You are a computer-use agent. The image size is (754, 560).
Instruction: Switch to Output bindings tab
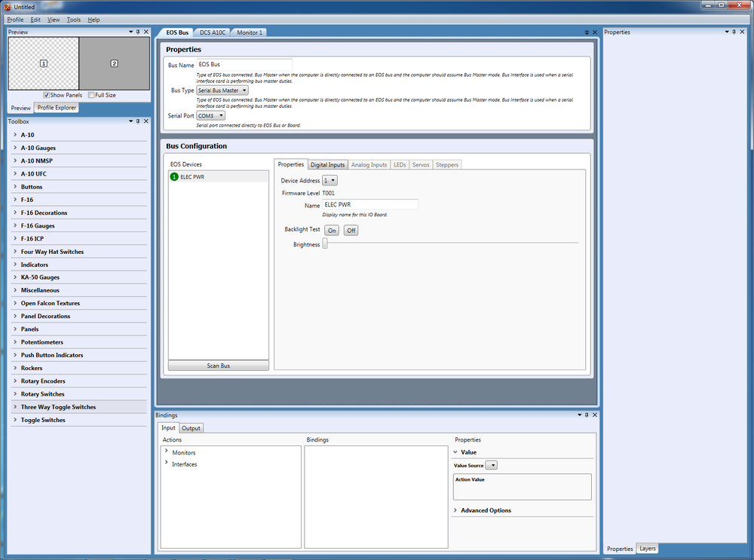click(191, 428)
